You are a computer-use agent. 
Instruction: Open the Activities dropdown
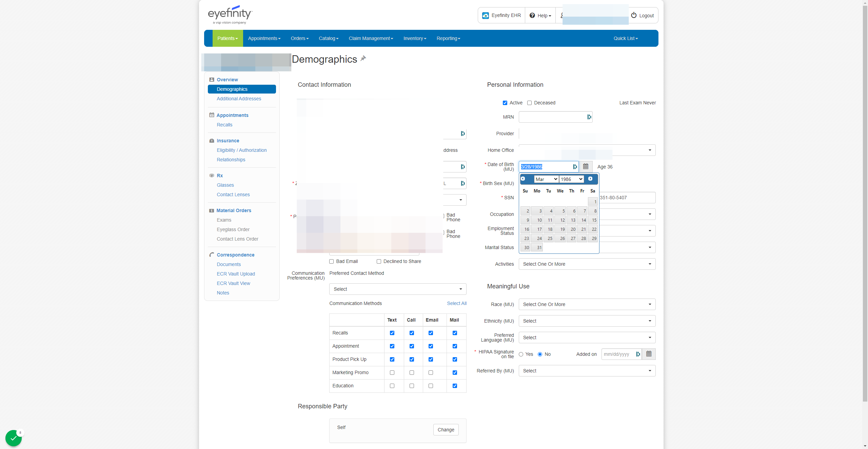point(587,264)
